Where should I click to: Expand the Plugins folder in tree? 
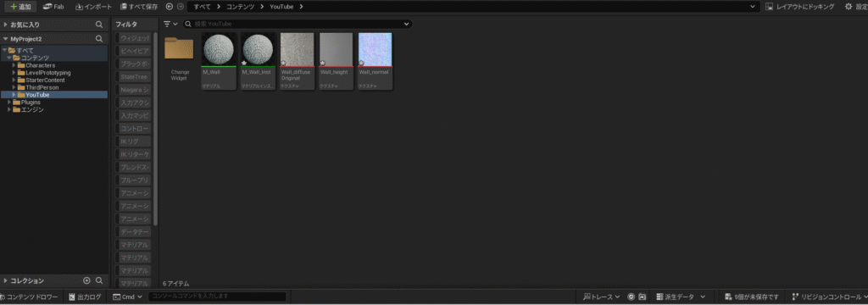(x=9, y=103)
